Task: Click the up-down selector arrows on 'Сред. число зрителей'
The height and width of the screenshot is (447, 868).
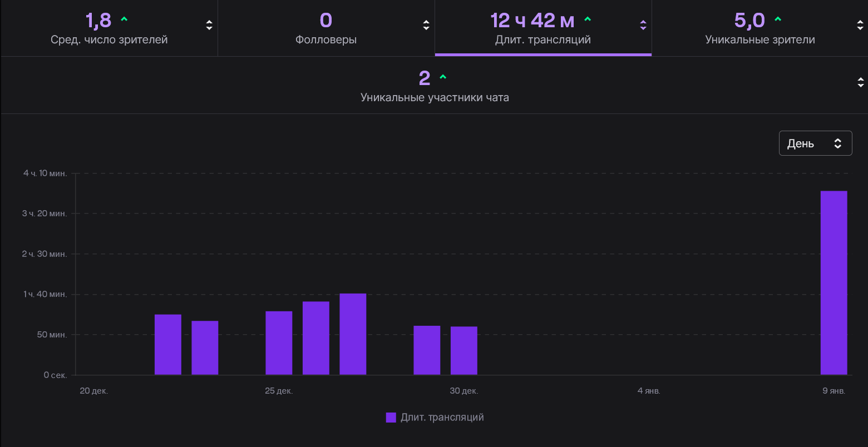Action: 209,25
